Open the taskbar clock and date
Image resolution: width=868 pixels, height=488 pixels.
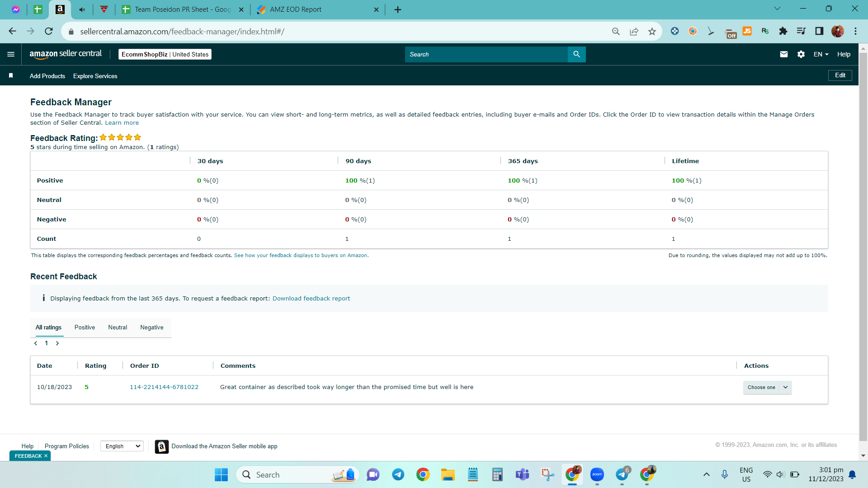[x=826, y=474]
